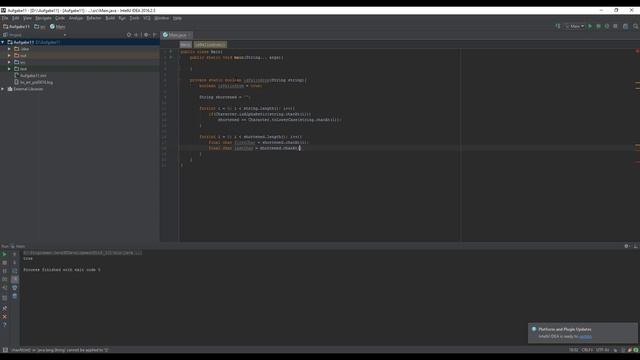Click the isPalindrome method breadcrumb above the editor
The image size is (640, 360).
210,44
